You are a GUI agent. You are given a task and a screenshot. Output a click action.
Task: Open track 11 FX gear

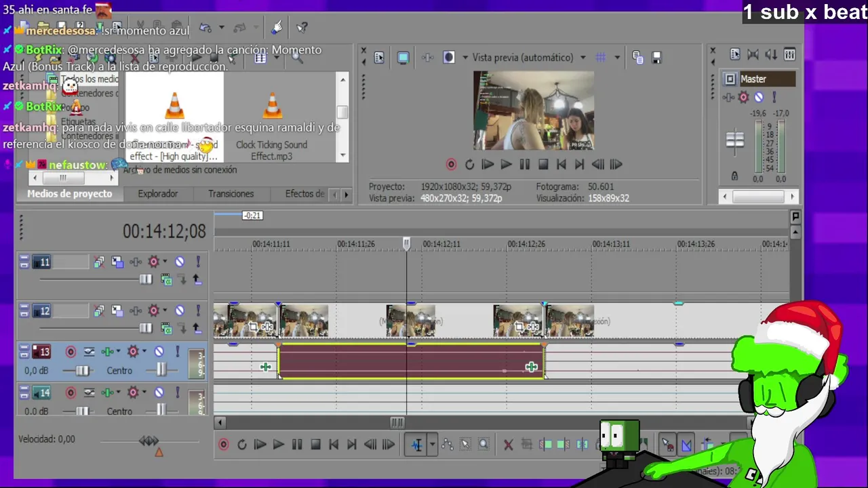[153, 262]
